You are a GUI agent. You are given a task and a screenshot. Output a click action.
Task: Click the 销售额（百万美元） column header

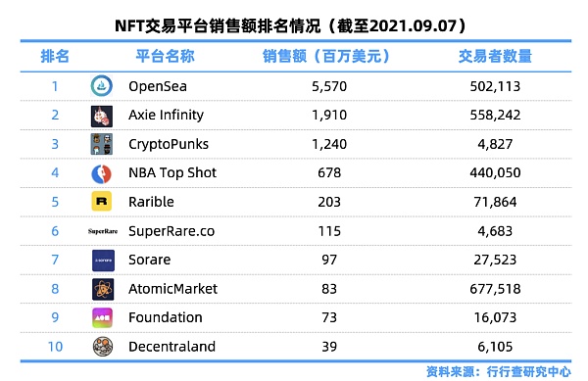pos(326,56)
